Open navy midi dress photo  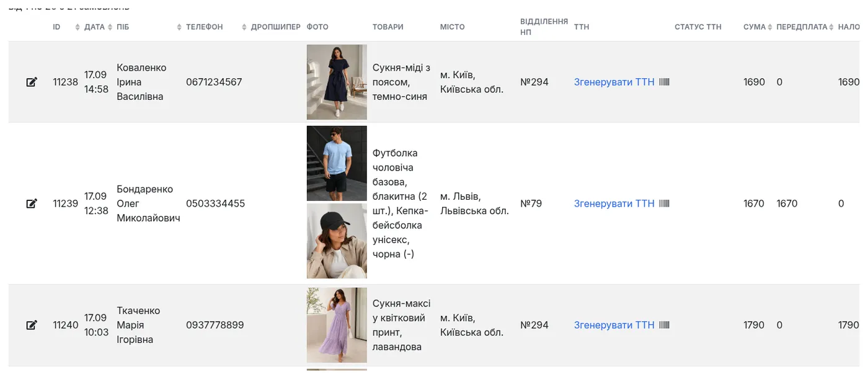pyautogui.click(x=337, y=82)
